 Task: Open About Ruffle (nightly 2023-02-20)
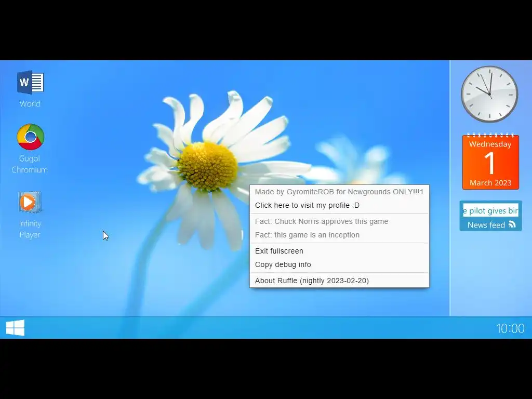coord(339,281)
